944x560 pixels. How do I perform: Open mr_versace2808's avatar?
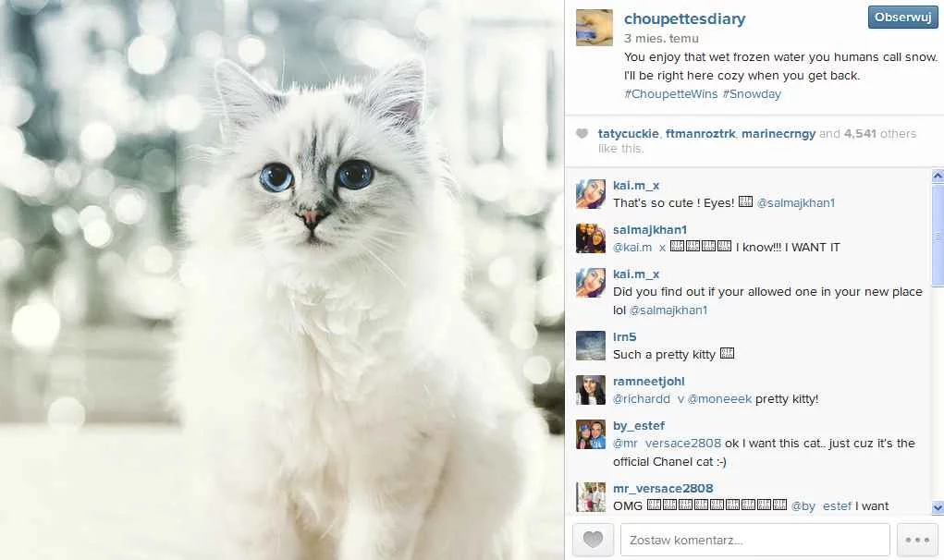coord(591,497)
